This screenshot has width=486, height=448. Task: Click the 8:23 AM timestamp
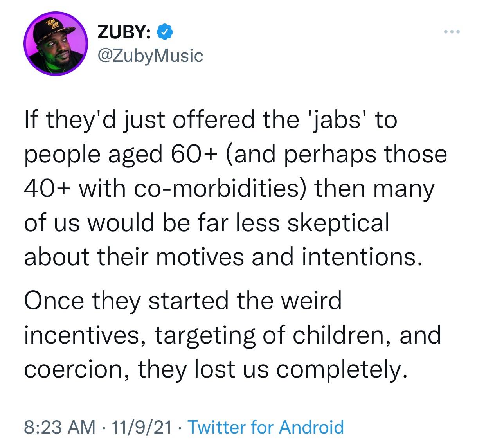click(x=59, y=427)
